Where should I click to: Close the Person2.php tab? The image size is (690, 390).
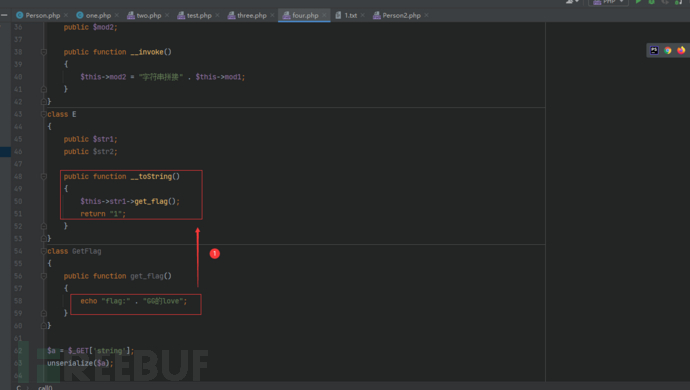pyautogui.click(x=426, y=15)
